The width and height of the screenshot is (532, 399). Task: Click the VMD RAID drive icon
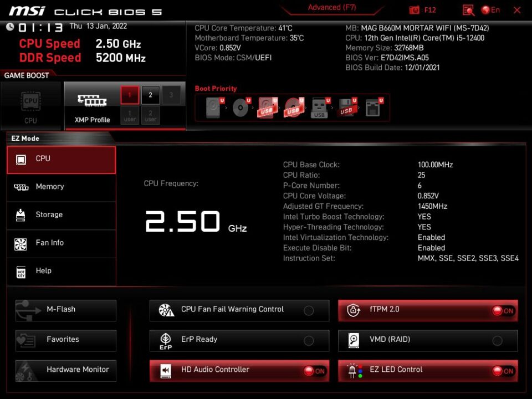(x=354, y=340)
